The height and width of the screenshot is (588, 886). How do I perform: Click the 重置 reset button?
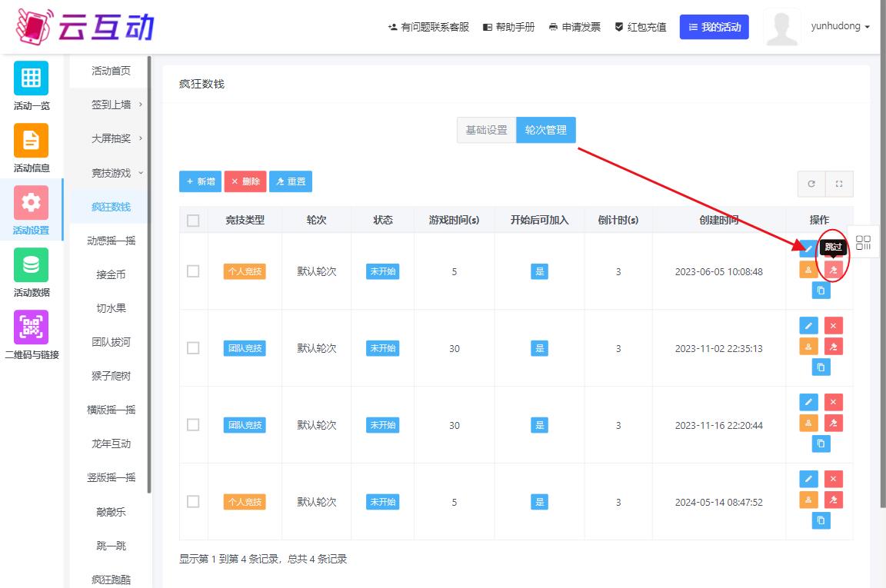(291, 181)
